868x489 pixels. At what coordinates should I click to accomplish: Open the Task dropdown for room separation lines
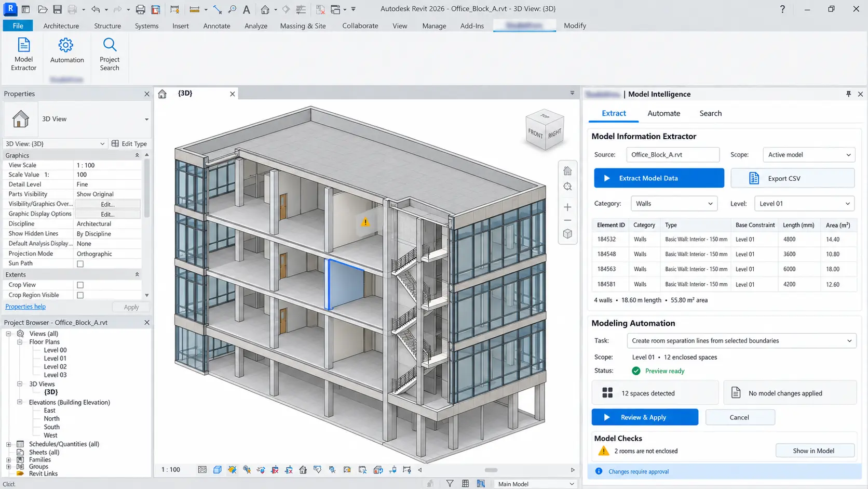(x=741, y=341)
